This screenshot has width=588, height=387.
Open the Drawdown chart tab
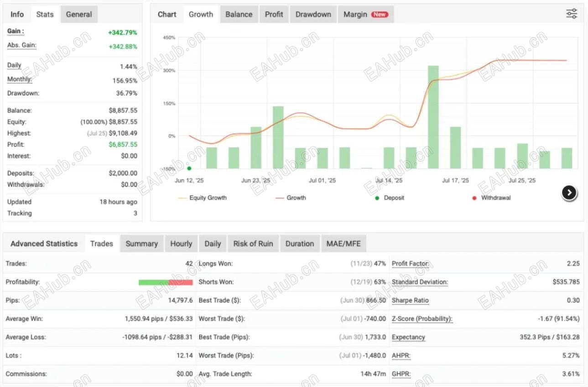pyautogui.click(x=313, y=14)
